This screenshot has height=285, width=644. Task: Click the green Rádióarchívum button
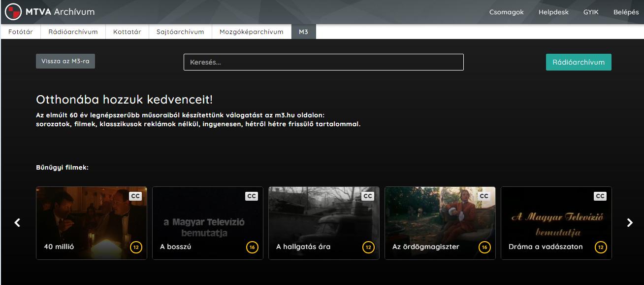click(579, 62)
